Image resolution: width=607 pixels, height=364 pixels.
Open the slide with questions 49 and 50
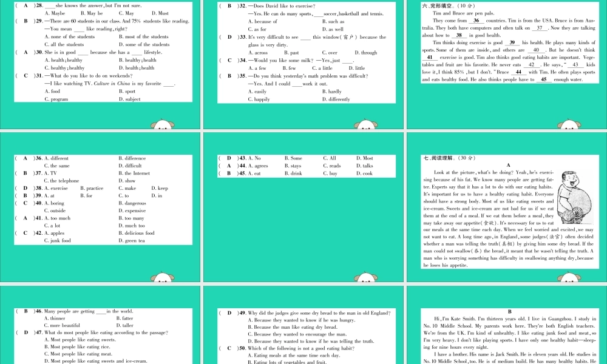click(x=303, y=325)
